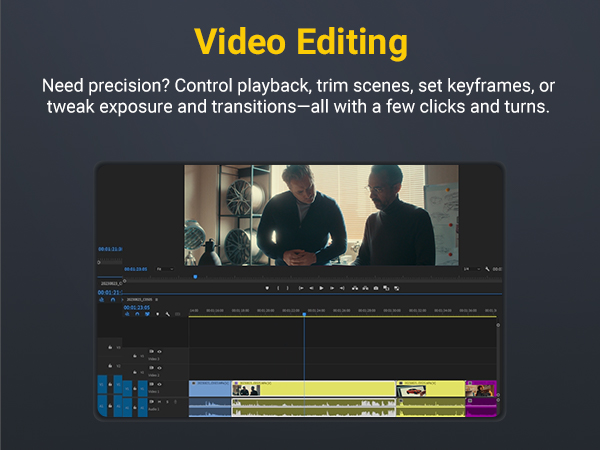Hide Video 3 track with eye icon
Viewport: 600px width, 450px height.
[159, 352]
